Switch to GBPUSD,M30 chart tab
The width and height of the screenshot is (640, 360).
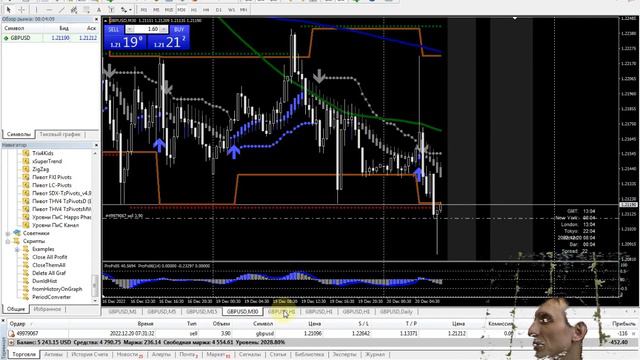point(242,311)
